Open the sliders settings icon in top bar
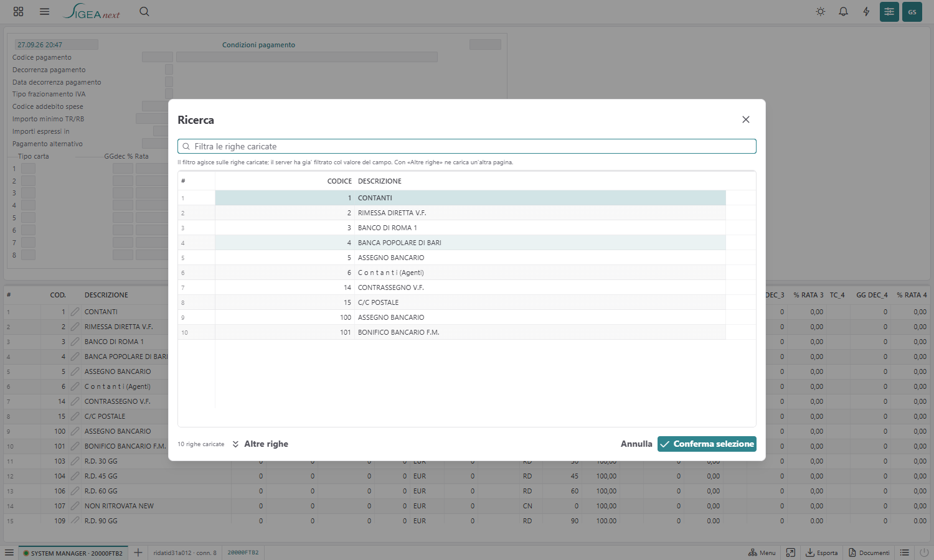The width and height of the screenshot is (934, 560). point(889,11)
